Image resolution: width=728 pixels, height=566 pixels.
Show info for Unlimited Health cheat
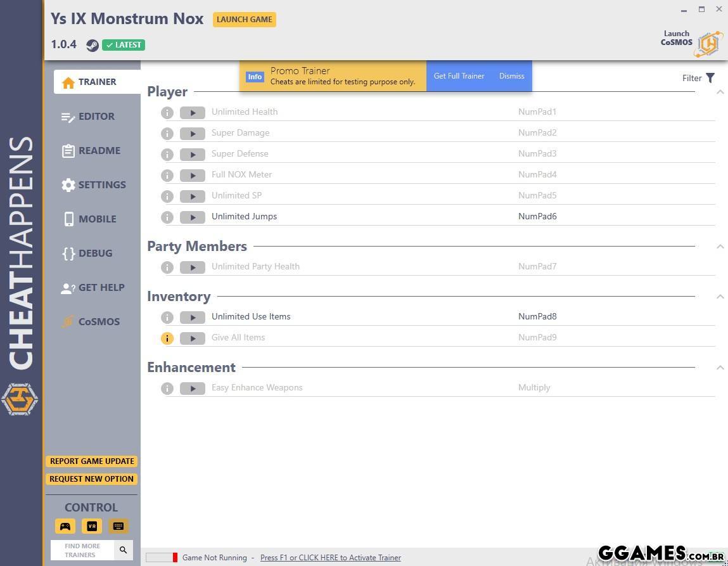[167, 113]
